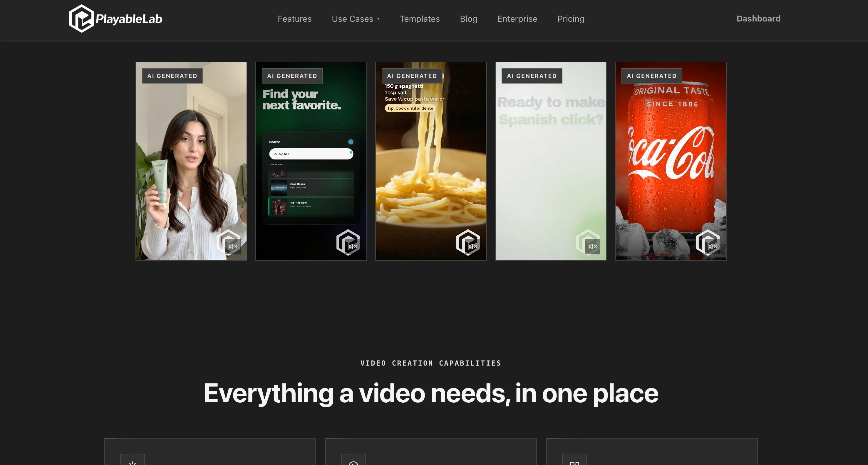This screenshot has width=868, height=465.
Task: Open the Blog nav link
Action: [468, 19]
